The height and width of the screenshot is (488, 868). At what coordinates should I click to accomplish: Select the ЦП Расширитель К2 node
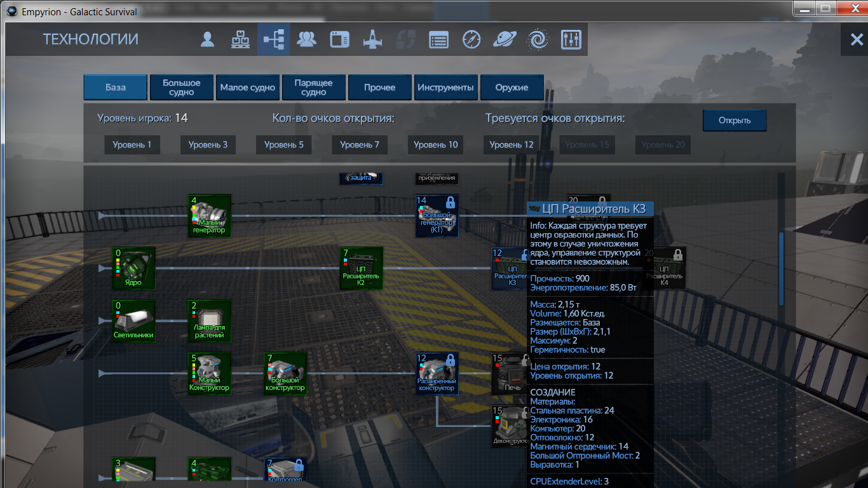[361, 268]
